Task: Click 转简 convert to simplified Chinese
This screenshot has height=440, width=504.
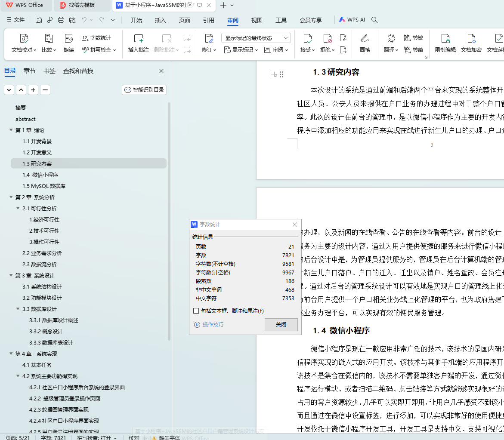Action: click(x=414, y=50)
